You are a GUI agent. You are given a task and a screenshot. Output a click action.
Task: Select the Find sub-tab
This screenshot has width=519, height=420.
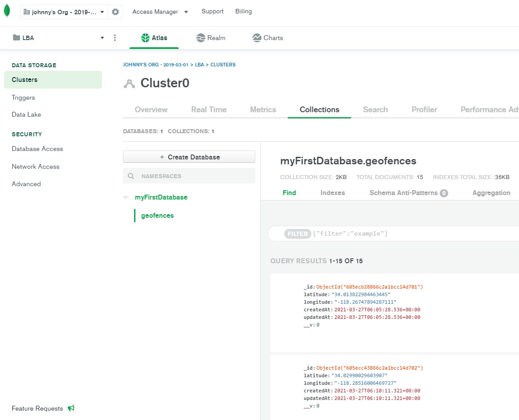pyautogui.click(x=289, y=193)
